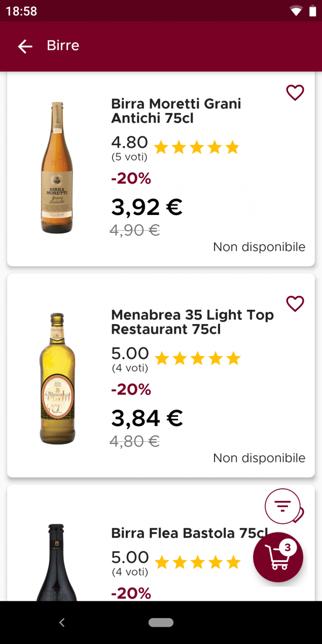Tap the 3,84 € price
This screenshot has width=322, height=644.
147,418
